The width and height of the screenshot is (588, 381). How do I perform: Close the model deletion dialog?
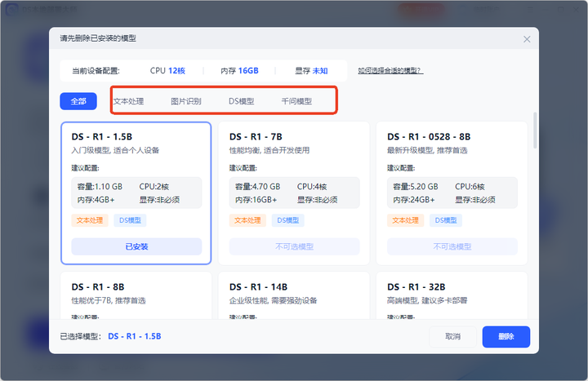(x=527, y=39)
